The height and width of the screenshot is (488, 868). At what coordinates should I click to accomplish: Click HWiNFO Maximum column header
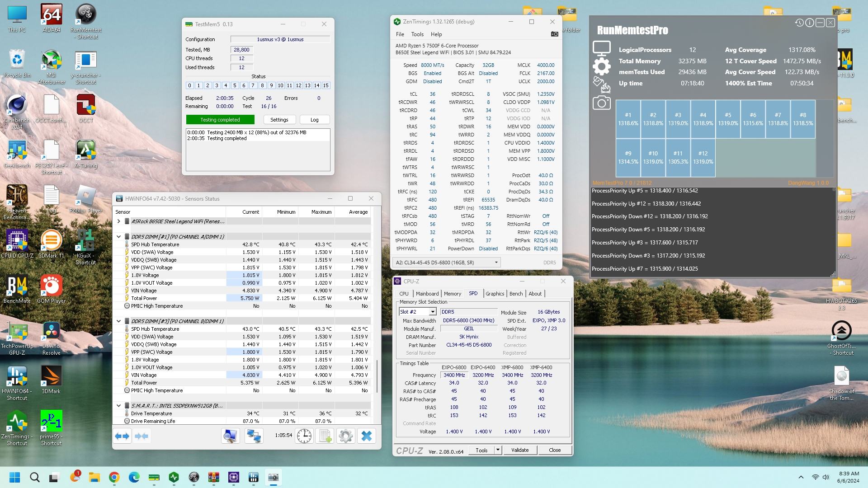316,212
